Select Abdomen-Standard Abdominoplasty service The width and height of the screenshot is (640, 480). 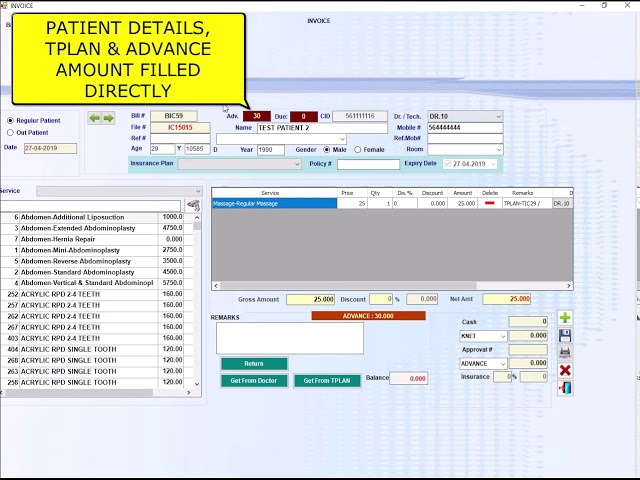pyautogui.click(x=92, y=272)
